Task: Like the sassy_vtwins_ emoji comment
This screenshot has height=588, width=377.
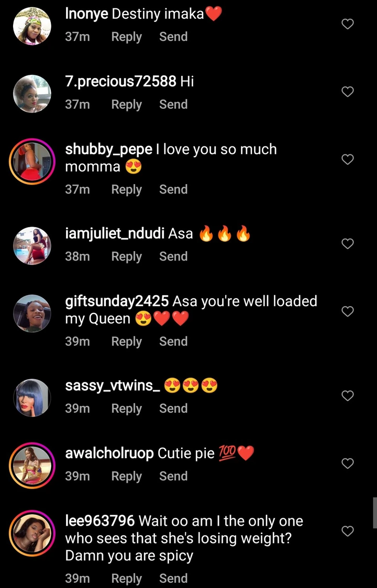Action: [348, 395]
